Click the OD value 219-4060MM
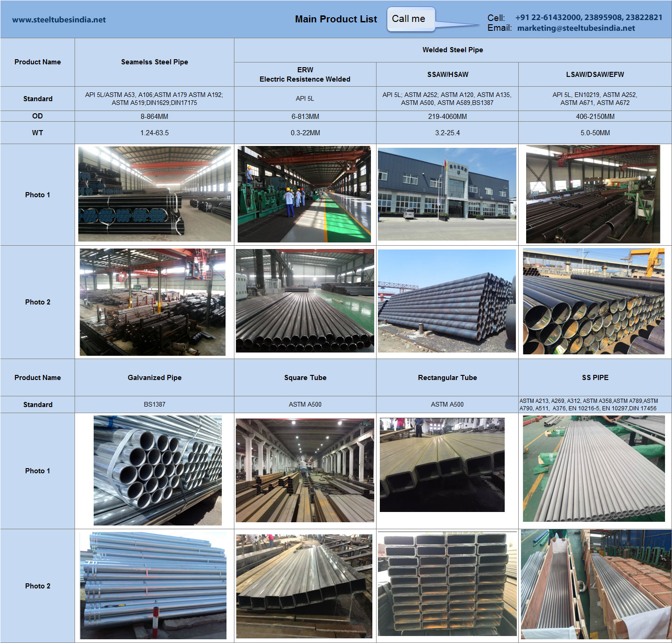 [447, 117]
